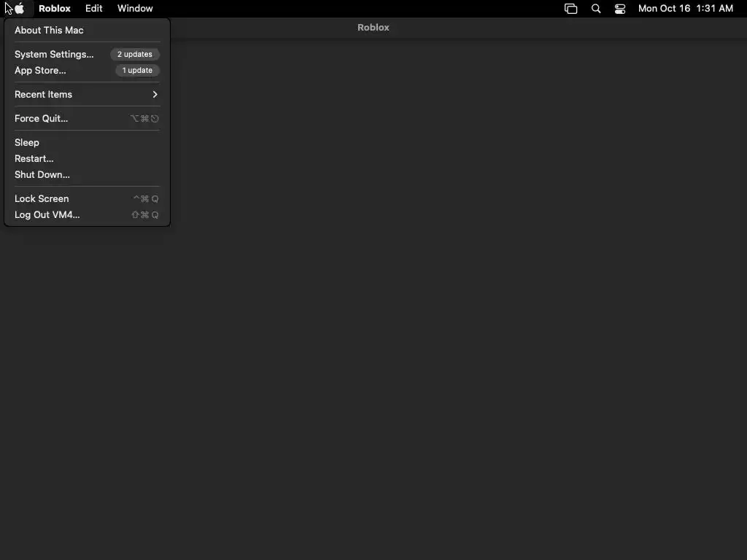Click the Apple logo menu icon
The height and width of the screenshot is (560, 747).
(19, 9)
